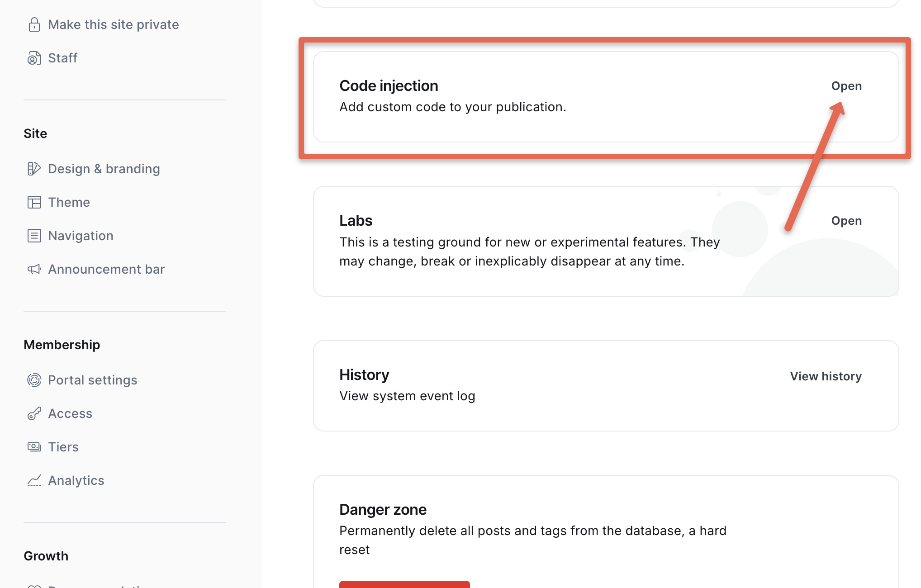Image resolution: width=921 pixels, height=588 pixels.
Task: Click the Theme layout icon
Action: [x=34, y=202]
